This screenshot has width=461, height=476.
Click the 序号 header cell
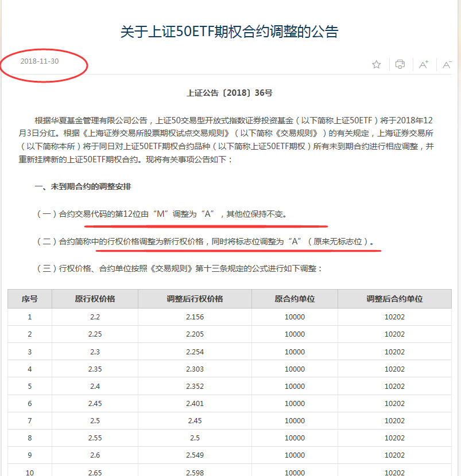pos(30,299)
